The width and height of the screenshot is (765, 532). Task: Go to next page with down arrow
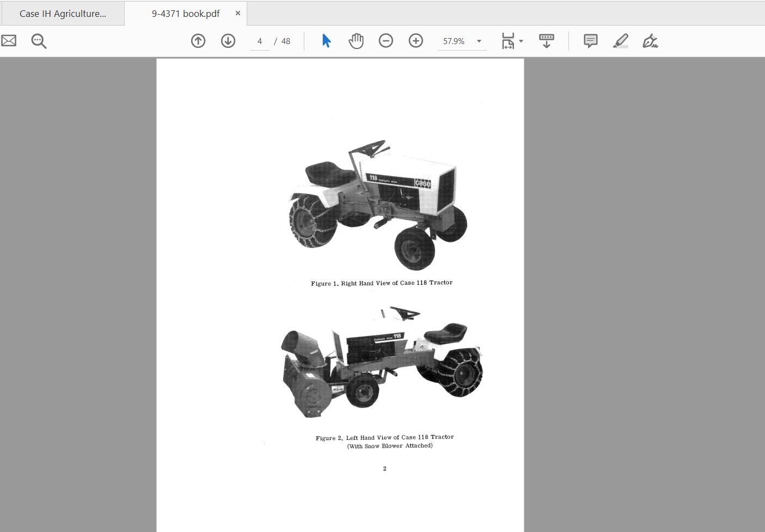228,41
